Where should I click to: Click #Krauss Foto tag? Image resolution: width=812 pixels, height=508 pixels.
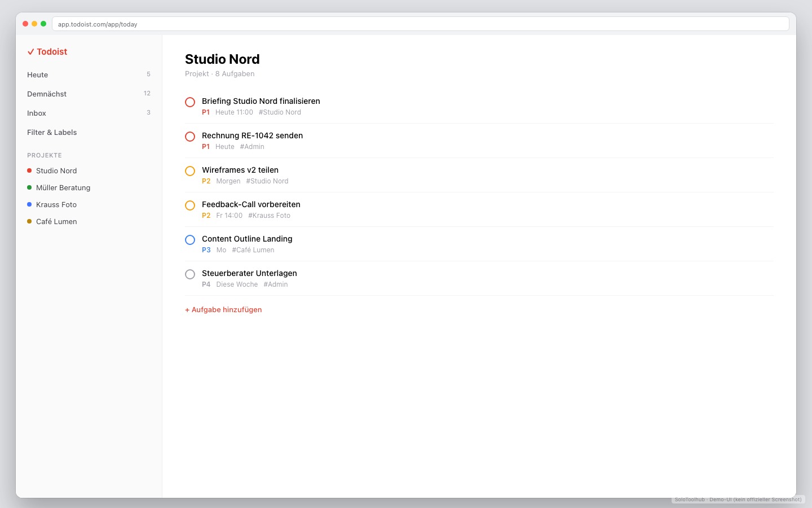[270, 216]
